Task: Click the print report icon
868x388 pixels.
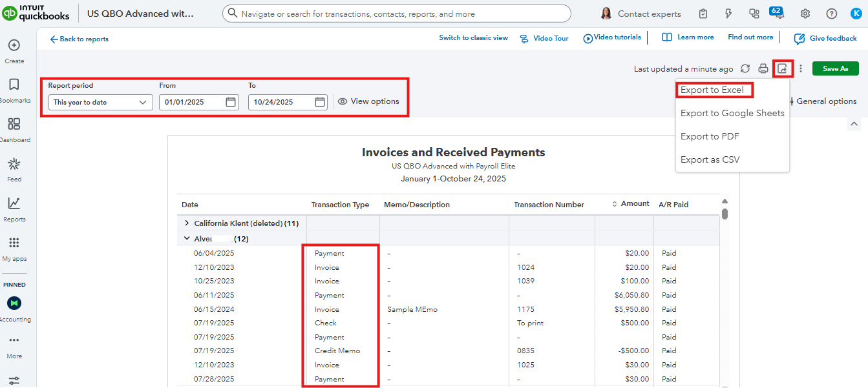Action: click(763, 69)
